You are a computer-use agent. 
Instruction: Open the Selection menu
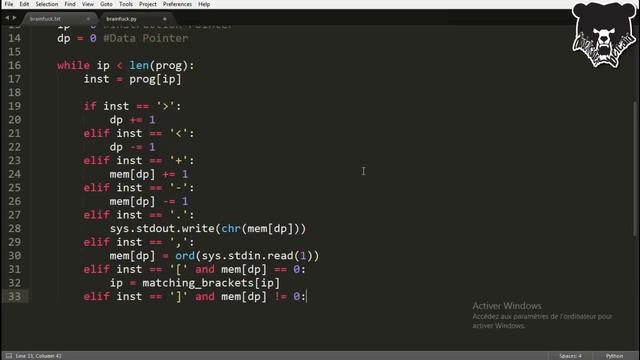(x=47, y=4)
